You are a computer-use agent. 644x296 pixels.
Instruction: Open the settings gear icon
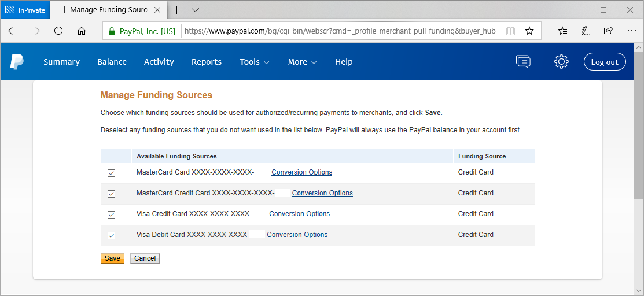561,62
